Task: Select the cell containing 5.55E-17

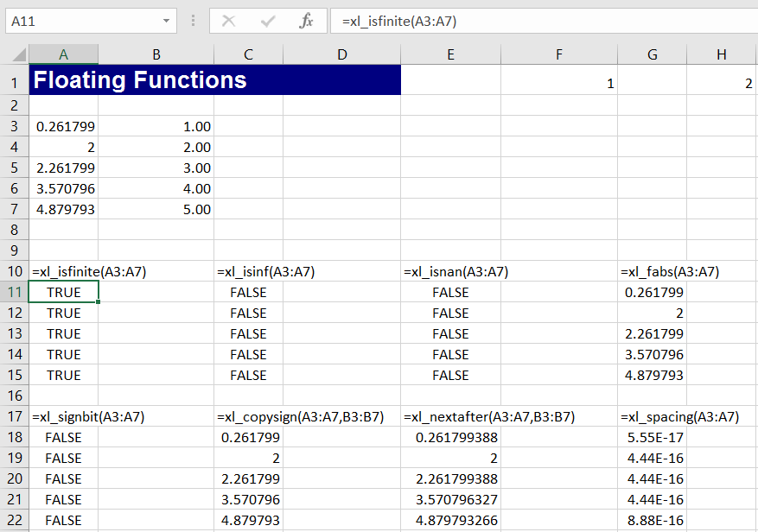Action: [x=653, y=437]
